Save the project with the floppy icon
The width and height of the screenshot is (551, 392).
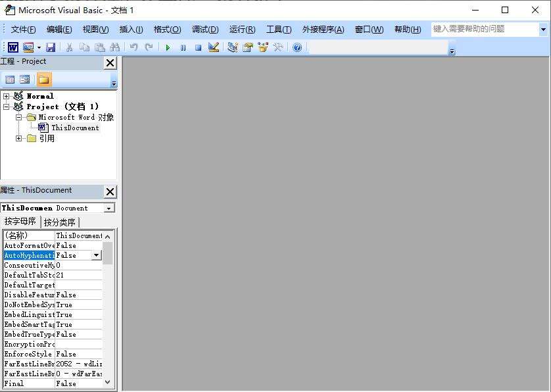(x=51, y=47)
